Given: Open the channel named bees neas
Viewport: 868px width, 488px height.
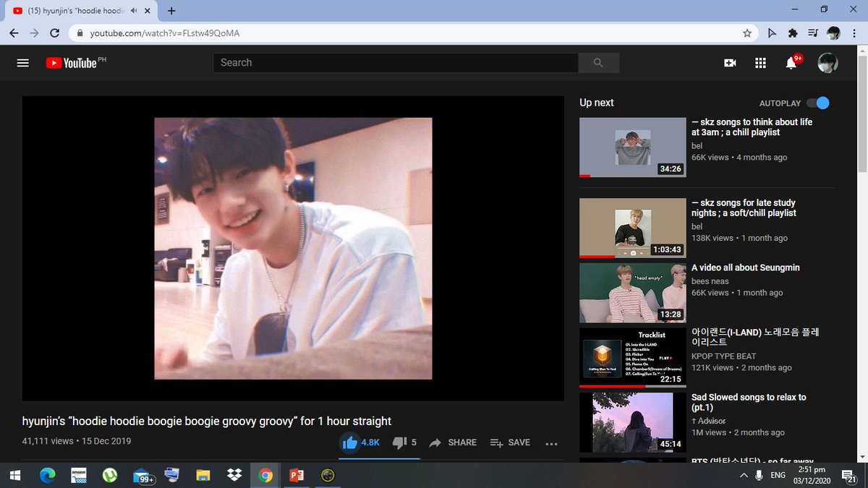Looking at the screenshot, I should (x=710, y=281).
